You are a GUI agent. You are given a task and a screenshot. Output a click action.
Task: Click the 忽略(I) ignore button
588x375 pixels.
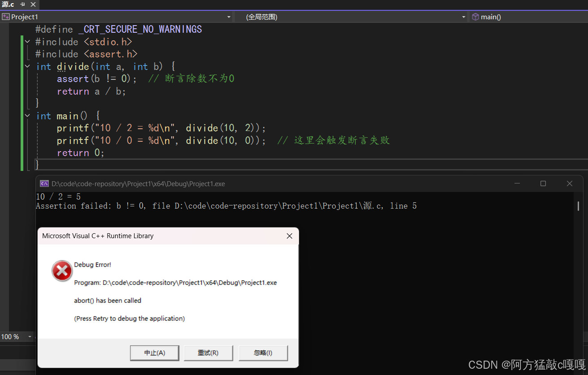(x=263, y=353)
